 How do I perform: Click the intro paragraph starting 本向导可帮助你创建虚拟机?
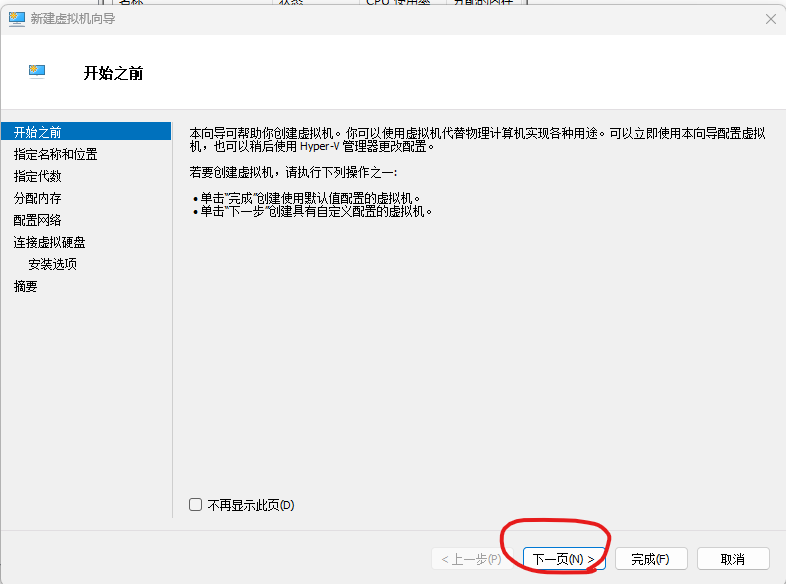478,140
